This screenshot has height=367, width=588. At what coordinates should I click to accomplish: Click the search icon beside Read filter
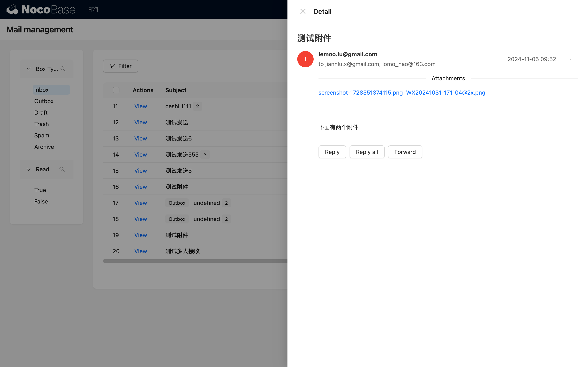click(x=62, y=169)
